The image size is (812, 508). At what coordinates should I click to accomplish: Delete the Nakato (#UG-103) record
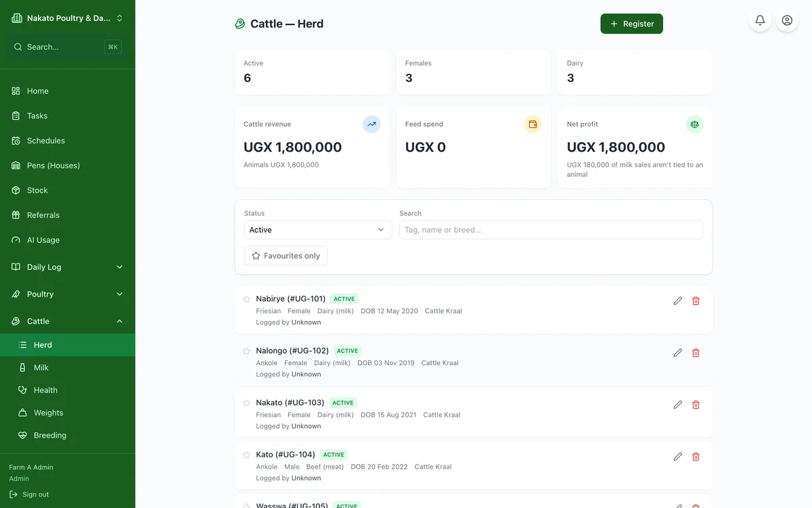coord(696,404)
